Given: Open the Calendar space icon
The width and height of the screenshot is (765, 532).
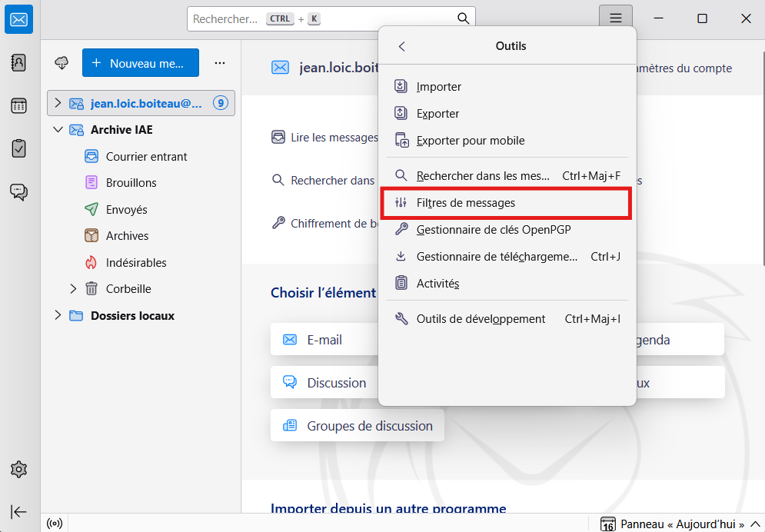Looking at the screenshot, I should click(19, 106).
